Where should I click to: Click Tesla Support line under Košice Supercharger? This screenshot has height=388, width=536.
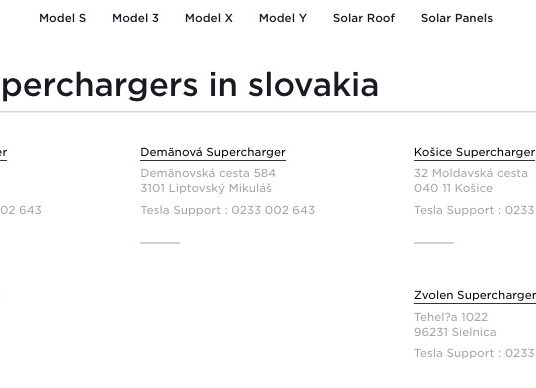pos(475,210)
